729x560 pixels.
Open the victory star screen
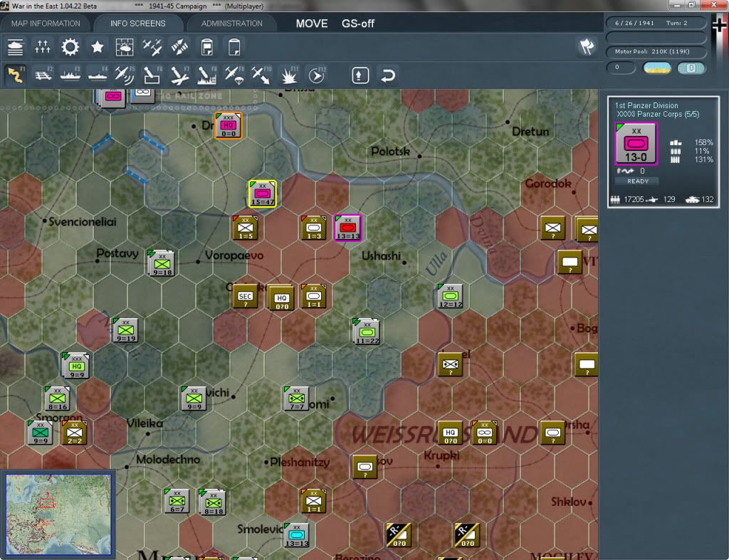click(x=97, y=47)
